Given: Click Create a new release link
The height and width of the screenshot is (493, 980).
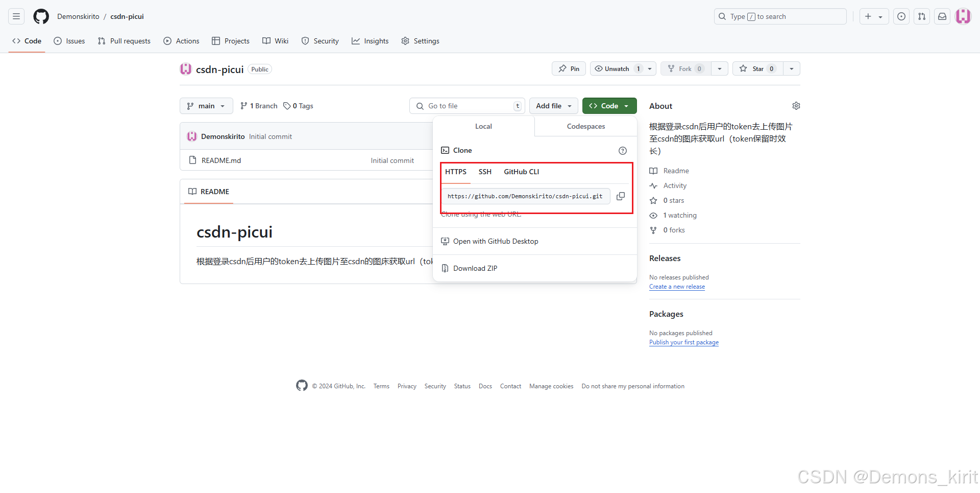Looking at the screenshot, I should (677, 287).
